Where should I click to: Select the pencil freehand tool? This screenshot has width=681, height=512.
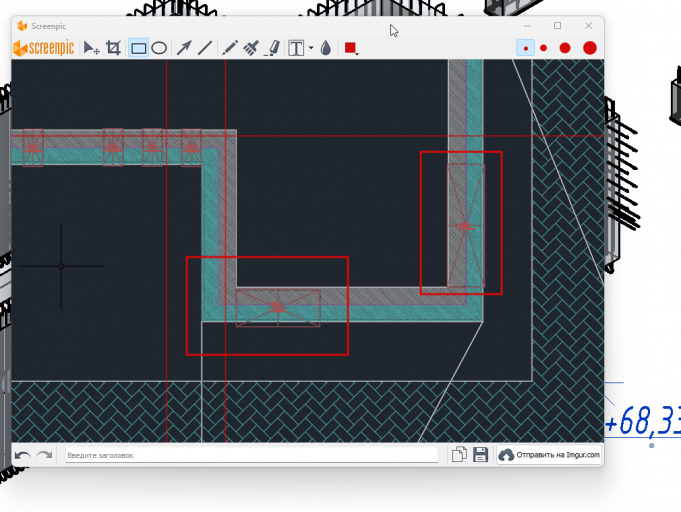click(x=230, y=48)
